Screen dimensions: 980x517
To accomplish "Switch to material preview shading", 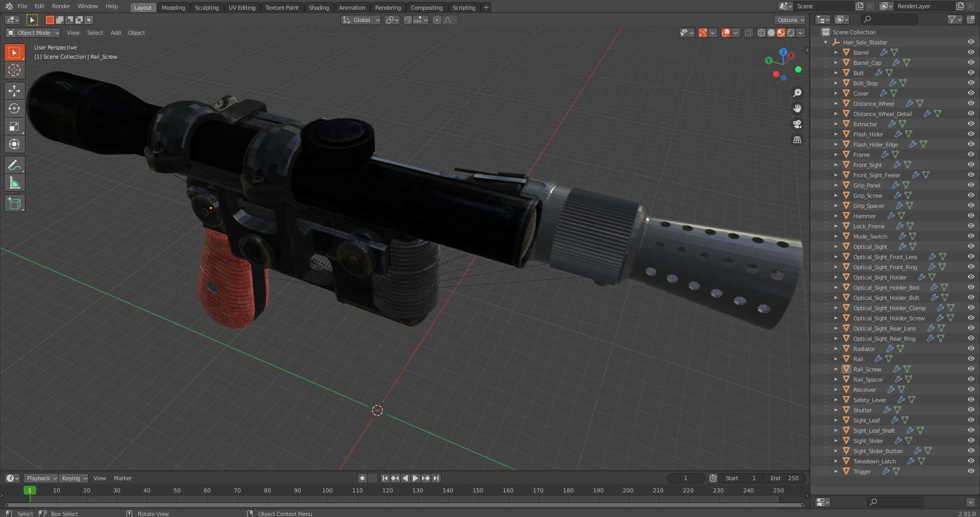I will (x=780, y=33).
